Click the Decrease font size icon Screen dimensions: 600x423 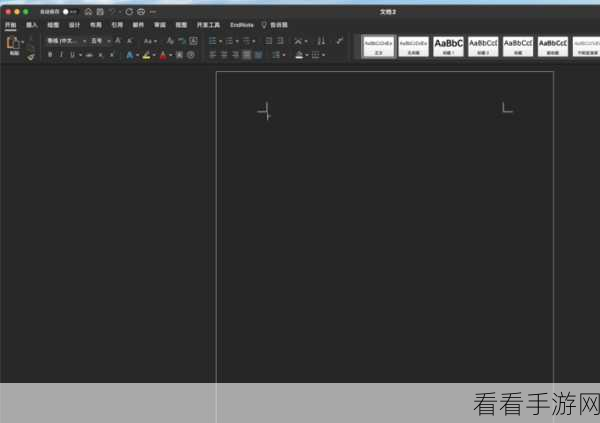point(129,41)
